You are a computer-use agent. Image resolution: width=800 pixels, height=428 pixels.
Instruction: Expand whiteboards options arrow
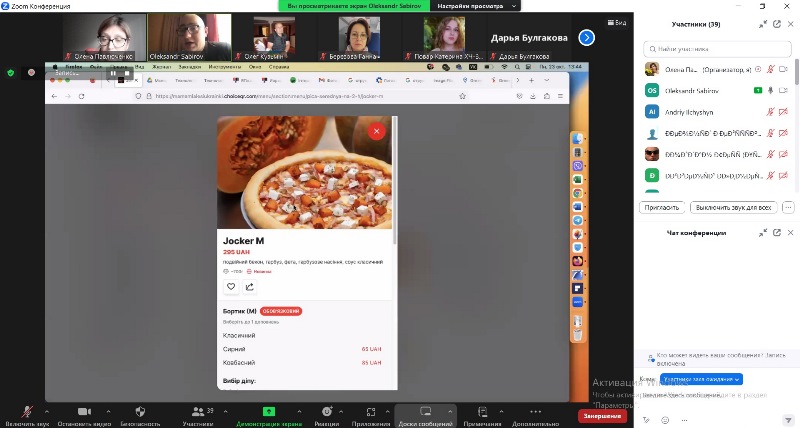pos(450,411)
